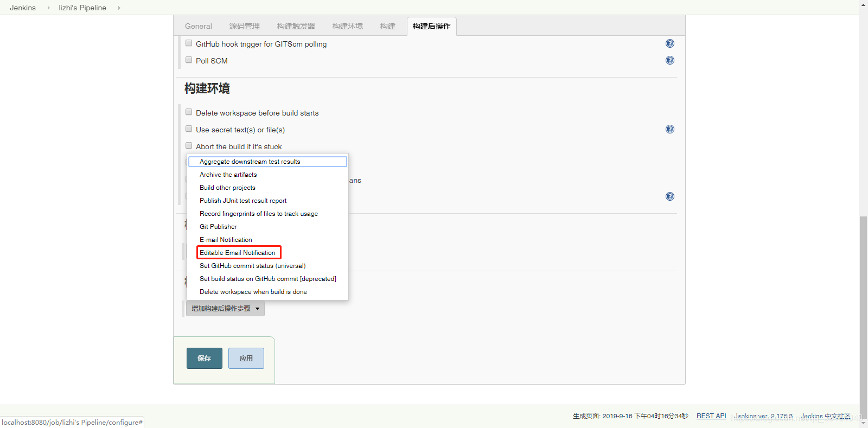Click the 应用 apply button
This screenshot has height=428, width=868.
(x=246, y=358)
